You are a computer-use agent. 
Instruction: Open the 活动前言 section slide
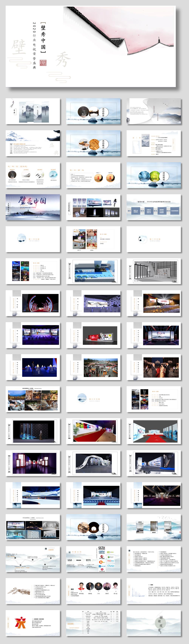(93, 111)
